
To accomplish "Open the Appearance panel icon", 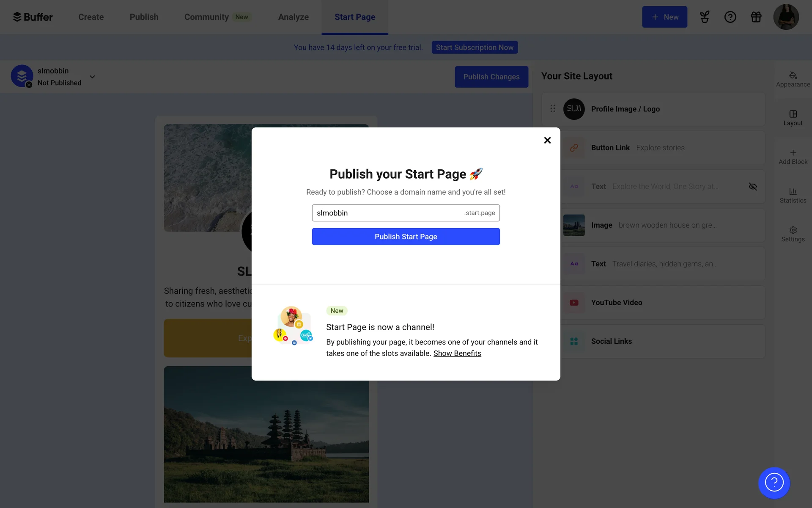I will click(x=793, y=79).
